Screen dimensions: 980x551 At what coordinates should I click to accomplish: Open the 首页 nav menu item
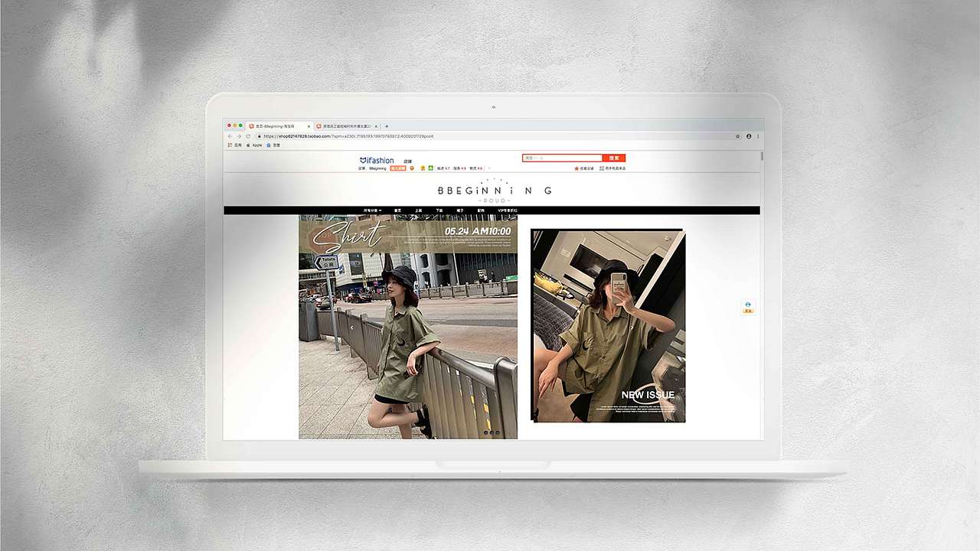(x=397, y=210)
